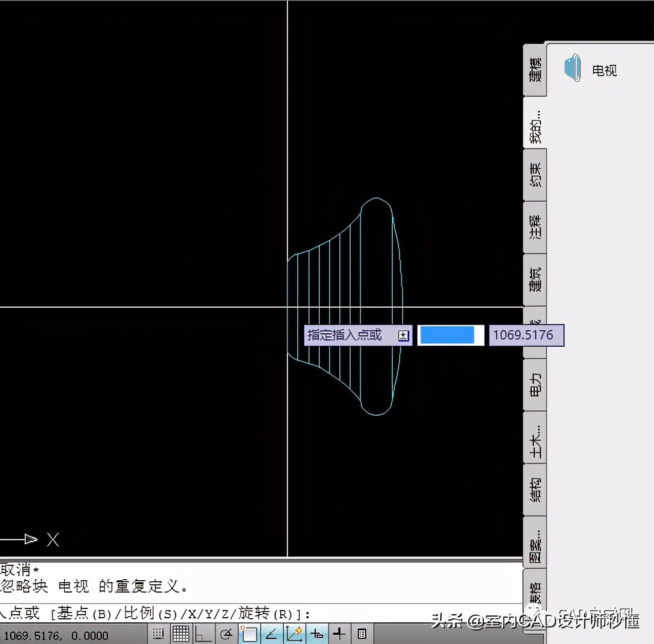Select the 电力 palette tab

click(535, 385)
